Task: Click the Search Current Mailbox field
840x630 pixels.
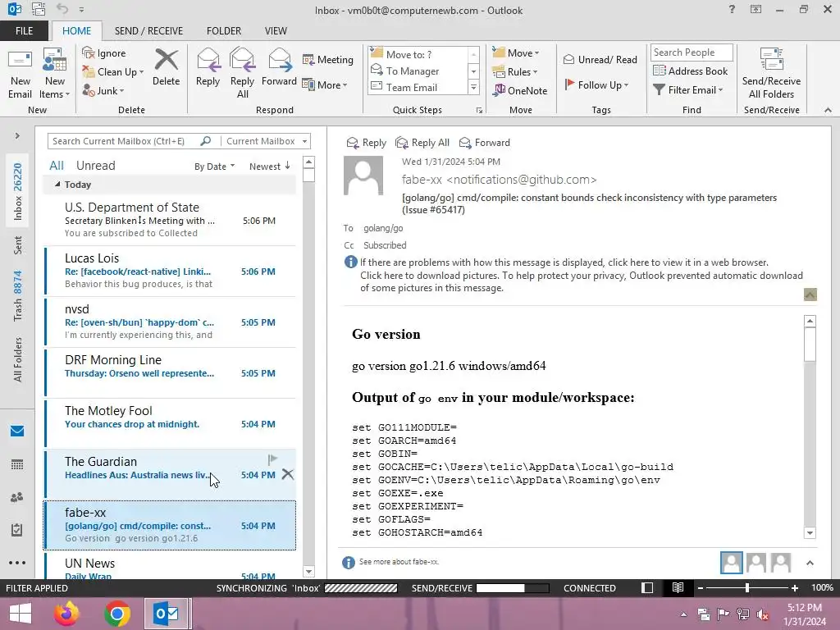Action: pyautogui.click(x=126, y=141)
